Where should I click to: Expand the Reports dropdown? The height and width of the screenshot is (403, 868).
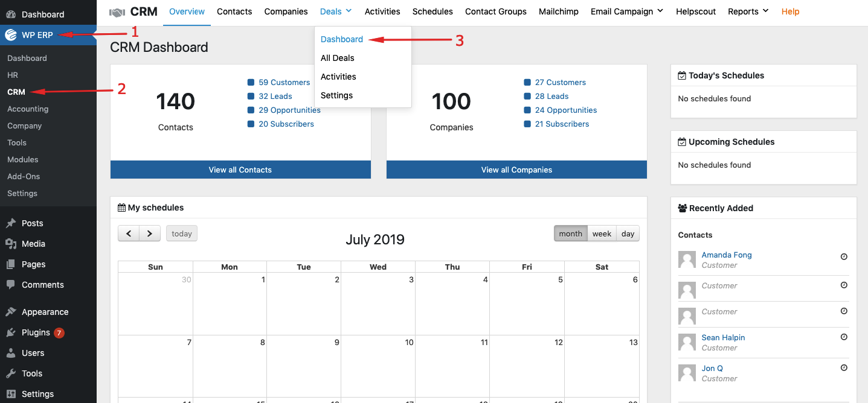(x=748, y=11)
